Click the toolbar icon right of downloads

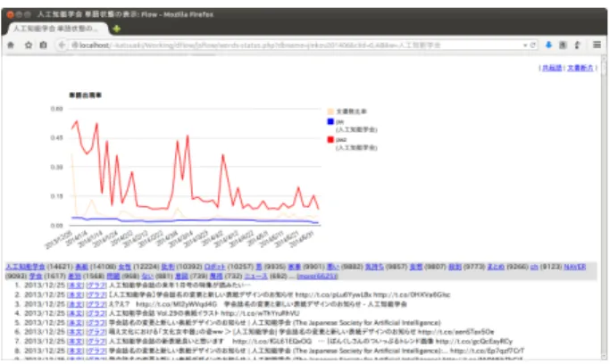pos(563,45)
